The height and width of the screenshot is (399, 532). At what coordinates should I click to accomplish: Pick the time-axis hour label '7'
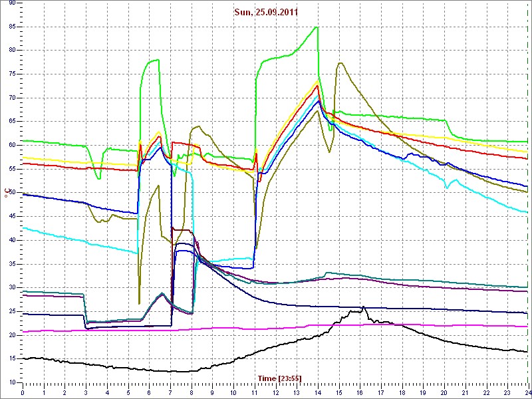tap(171, 392)
